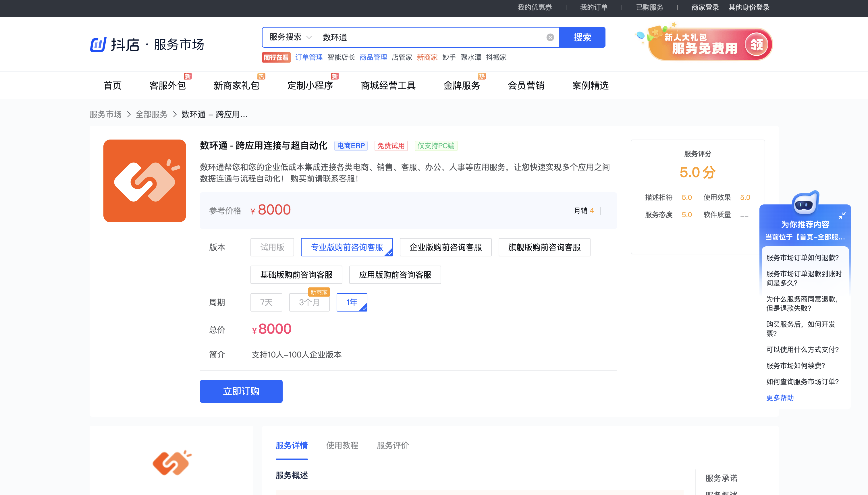Select the 试用版 version option
Screen dimensions: 868x495
click(x=272, y=247)
